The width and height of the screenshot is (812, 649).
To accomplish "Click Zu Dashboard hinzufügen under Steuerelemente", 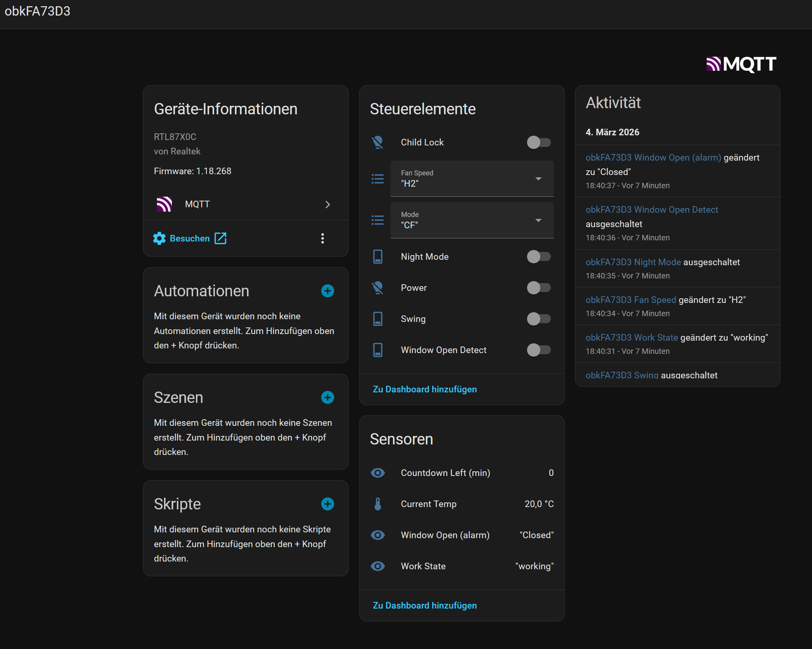I will point(424,389).
